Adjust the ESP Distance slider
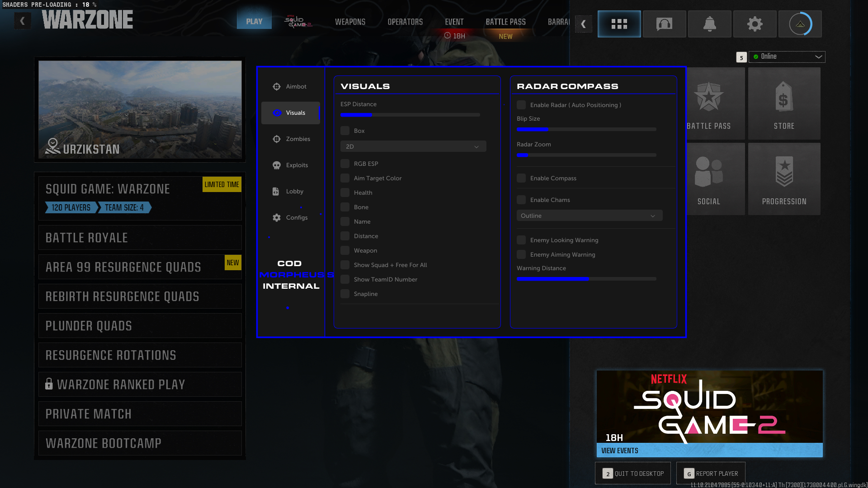The height and width of the screenshot is (488, 868). [x=410, y=115]
